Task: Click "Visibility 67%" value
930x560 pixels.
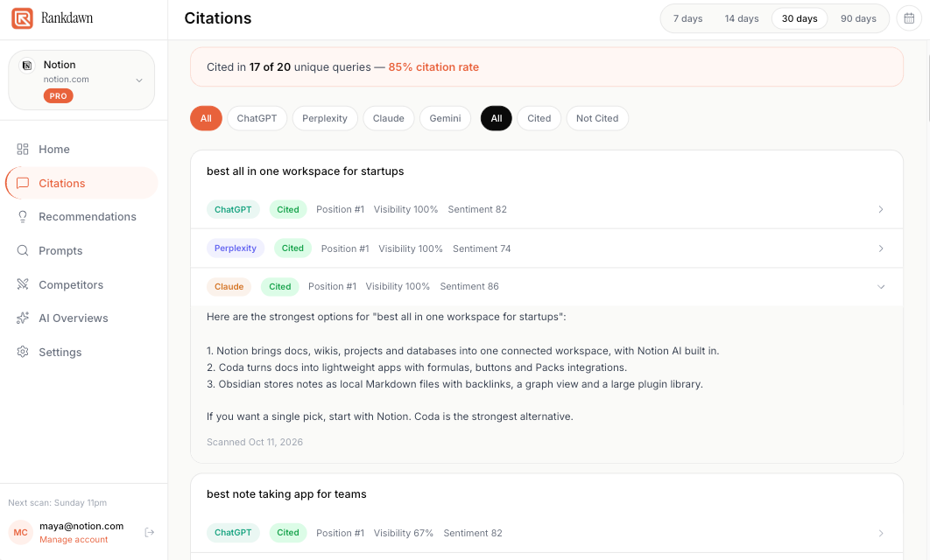Action: click(x=404, y=534)
